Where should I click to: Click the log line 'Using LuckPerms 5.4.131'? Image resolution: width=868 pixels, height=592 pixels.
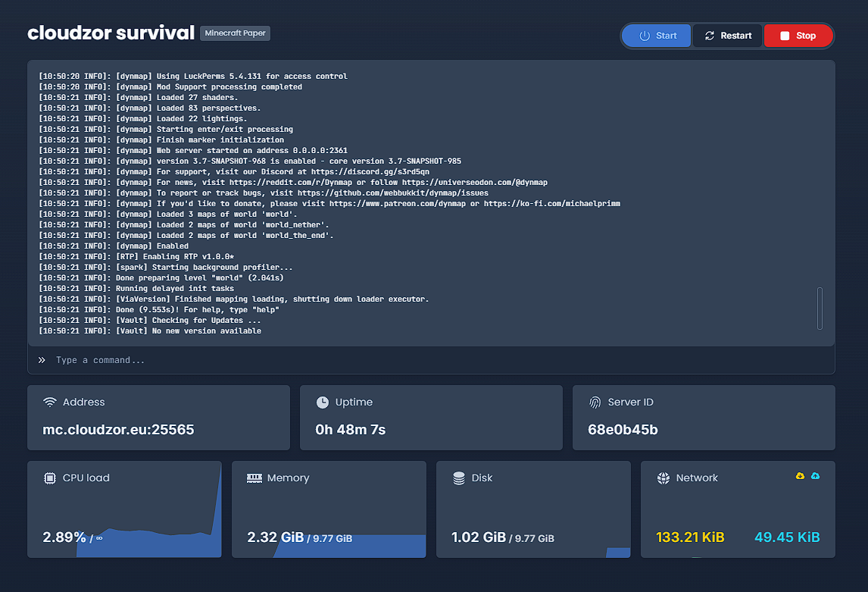(x=193, y=77)
